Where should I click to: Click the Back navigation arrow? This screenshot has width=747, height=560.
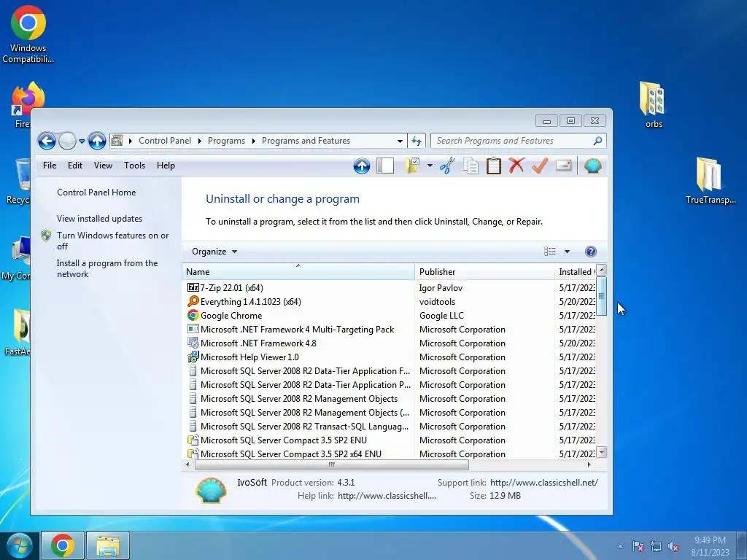point(47,141)
